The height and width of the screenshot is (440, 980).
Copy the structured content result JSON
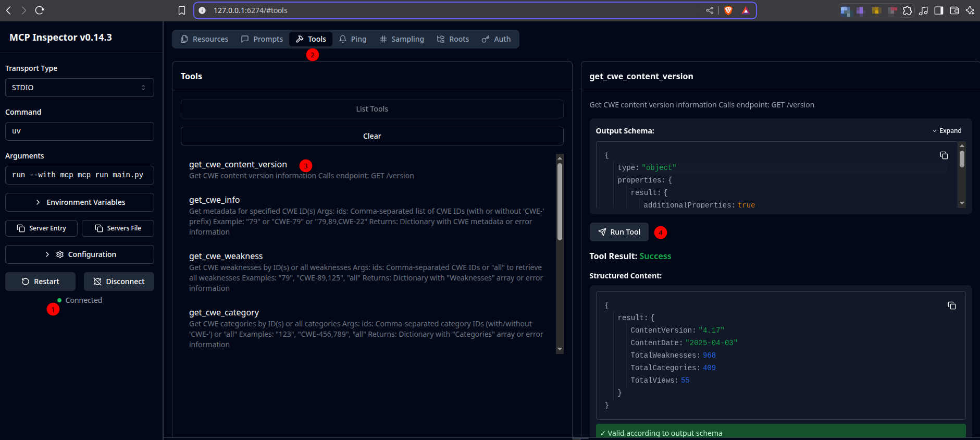pos(951,305)
